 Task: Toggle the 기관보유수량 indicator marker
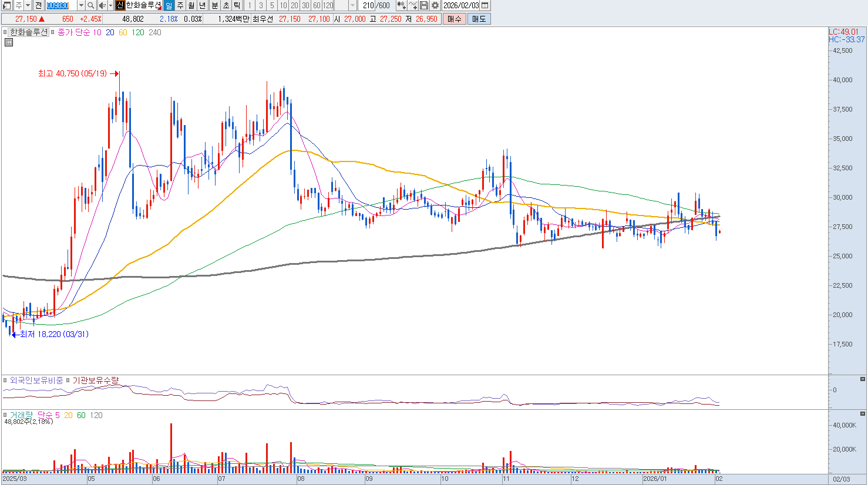pyautogui.click(x=68, y=380)
